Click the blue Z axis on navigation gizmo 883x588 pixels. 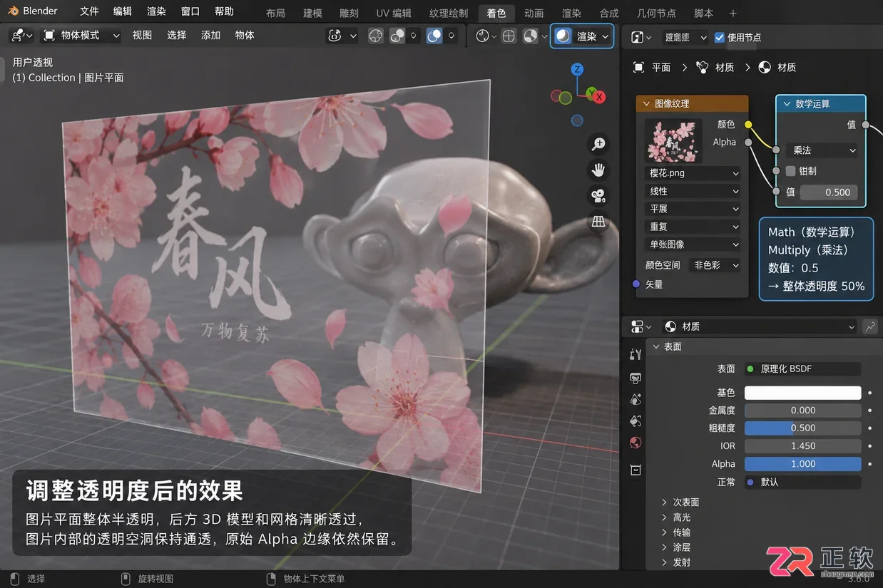[578, 69]
